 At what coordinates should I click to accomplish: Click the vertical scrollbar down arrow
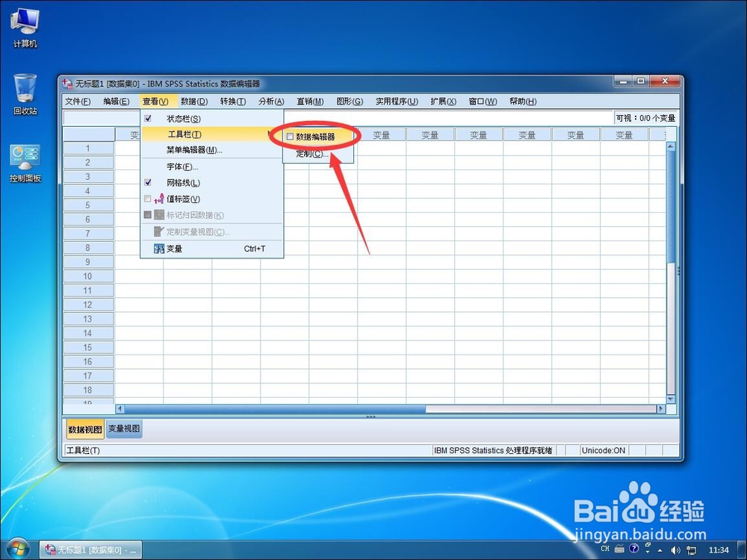671,399
